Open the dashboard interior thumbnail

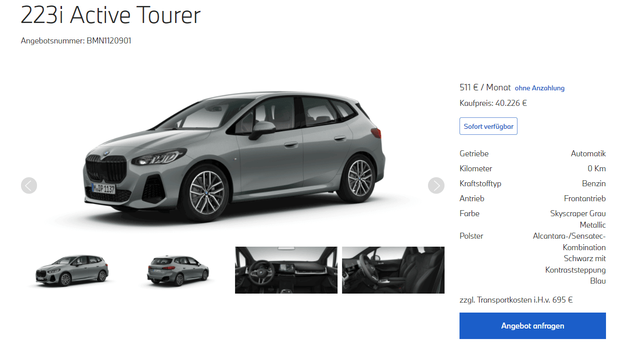point(286,270)
